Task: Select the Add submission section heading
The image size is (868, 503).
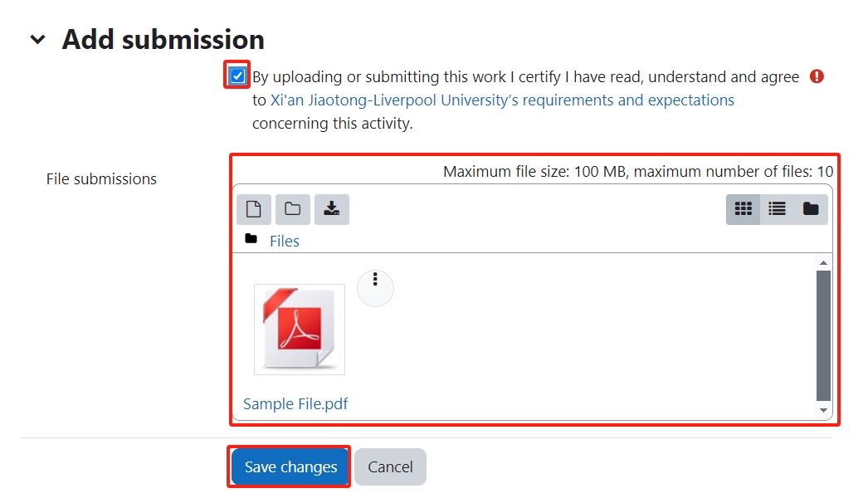Action: [x=163, y=39]
